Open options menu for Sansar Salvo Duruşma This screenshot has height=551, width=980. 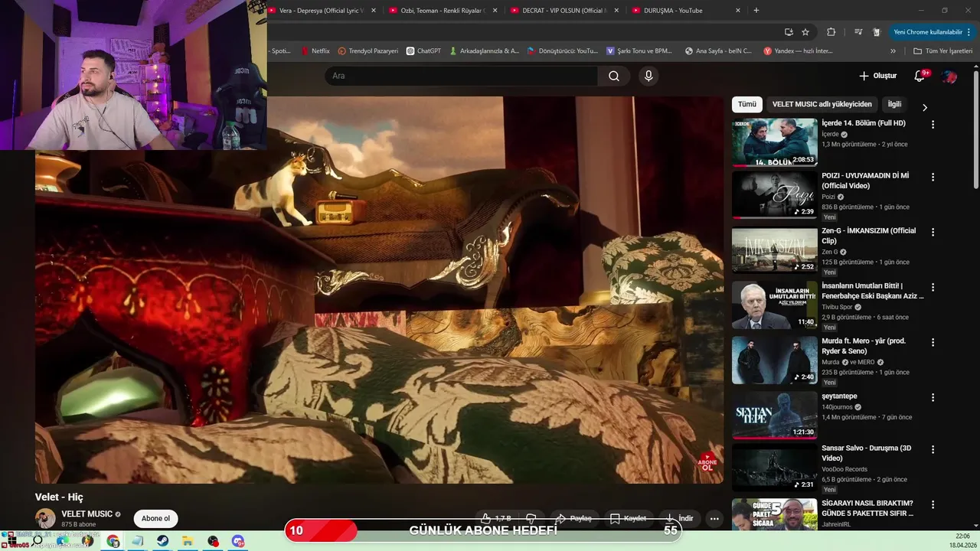click(933, 450)
